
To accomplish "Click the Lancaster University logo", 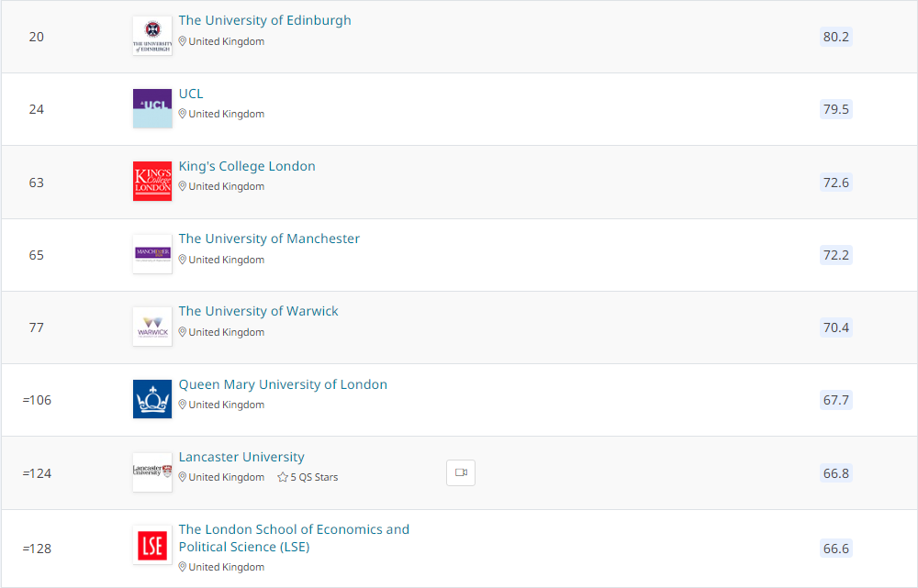I will coord(151,472).
